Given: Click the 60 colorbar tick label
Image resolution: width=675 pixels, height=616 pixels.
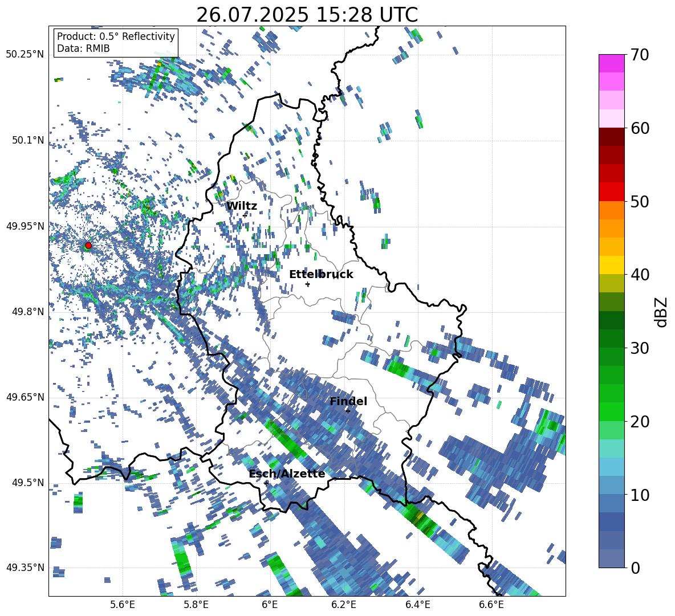Looking at the screenshot, I should [x=639, y=128].
